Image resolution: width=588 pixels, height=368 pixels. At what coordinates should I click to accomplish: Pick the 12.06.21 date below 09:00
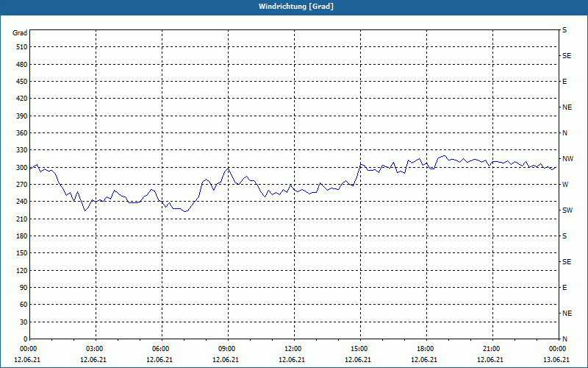[x=226, y=360]
